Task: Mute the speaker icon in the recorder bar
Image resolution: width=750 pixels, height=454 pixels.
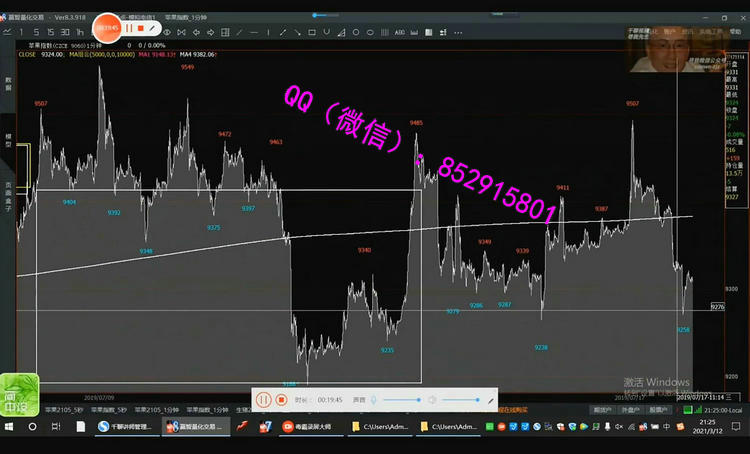Action: [x=432, y=400]
